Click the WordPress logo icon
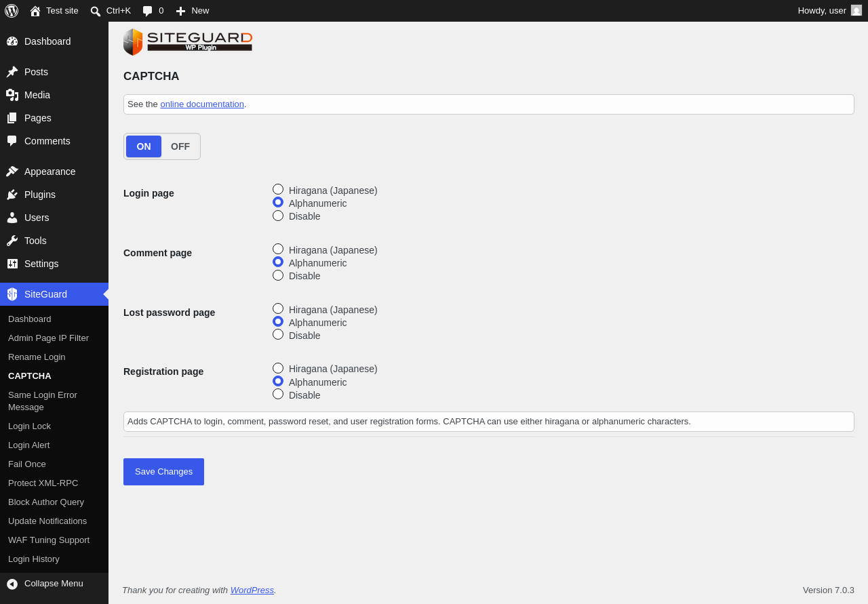 point(12,11)
